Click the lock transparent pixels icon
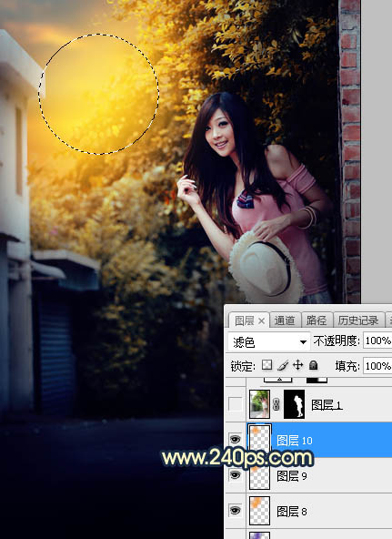The width and height of the screenshot is (392, 539). click(267, 365)
